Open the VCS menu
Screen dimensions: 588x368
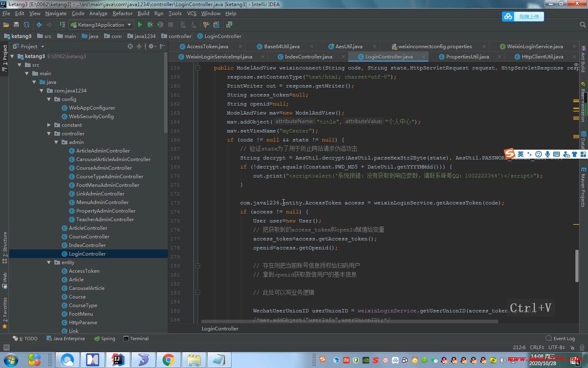[192, 13]
